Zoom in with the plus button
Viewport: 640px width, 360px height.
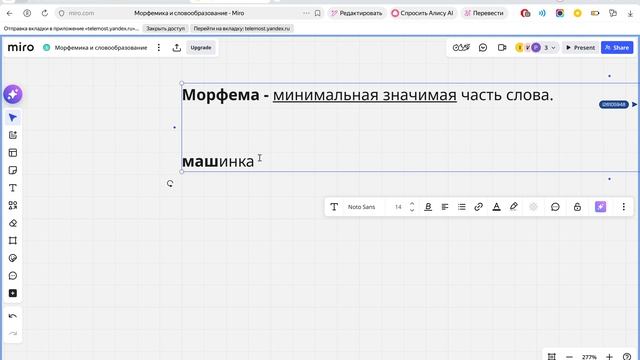[x=609, y=357]
